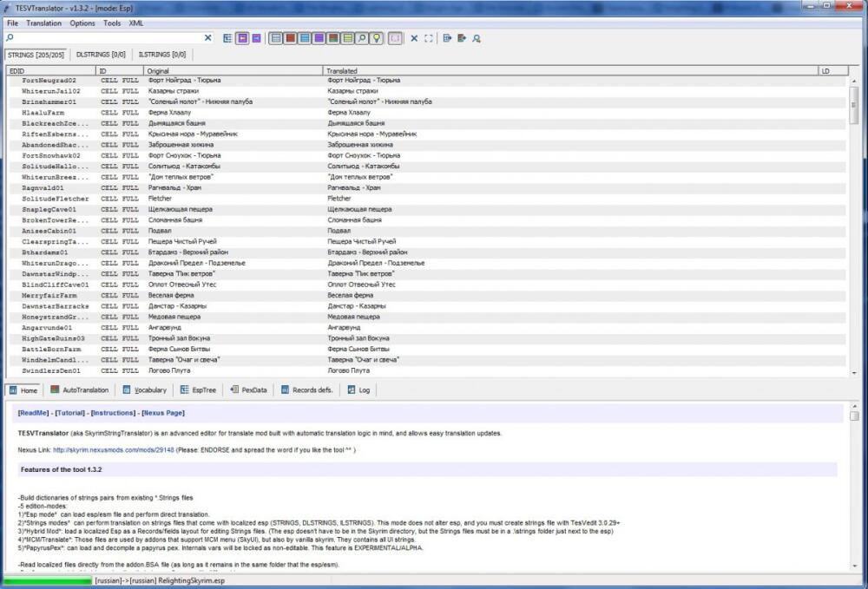The width and height of the screenshot is (868, 589).
Task: Sort by the Original column header
Action: click(x=233, y=71)
